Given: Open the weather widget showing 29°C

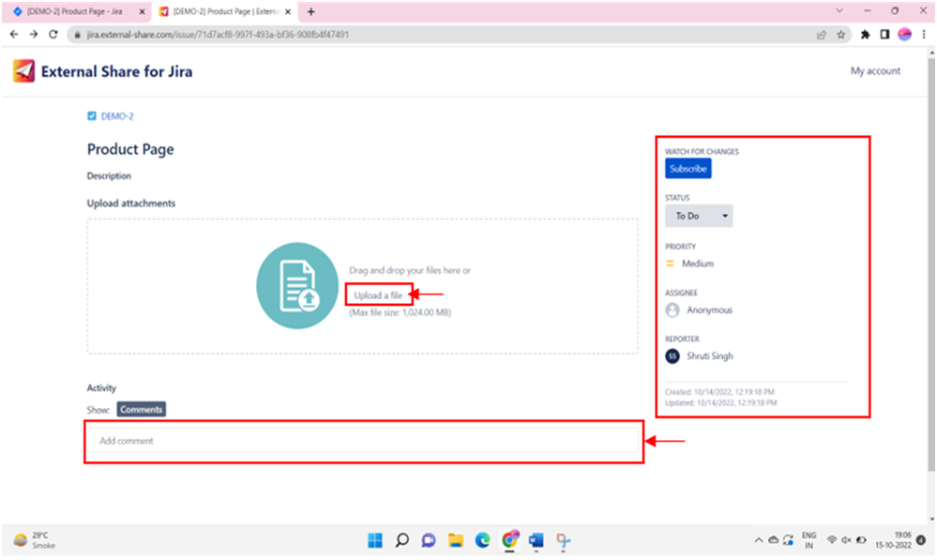Looking at the screenshot, I should coord(35,540).
